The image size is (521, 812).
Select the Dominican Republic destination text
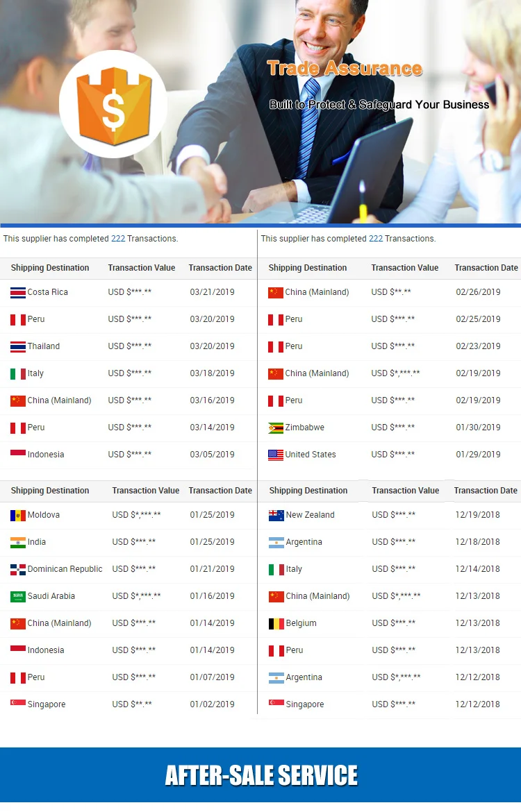65,568
